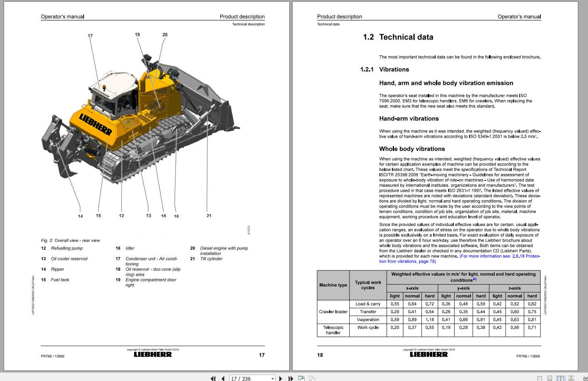588x381 pixels.
Task: Click the LIEBHERR logo at the page footer
Action: tap(153, 354)
